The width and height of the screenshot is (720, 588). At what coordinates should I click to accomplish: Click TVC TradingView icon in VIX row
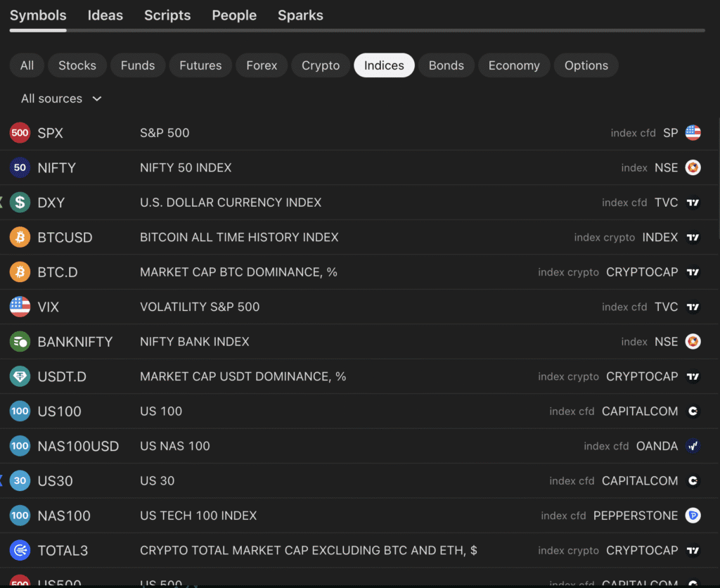click(693, 307)
